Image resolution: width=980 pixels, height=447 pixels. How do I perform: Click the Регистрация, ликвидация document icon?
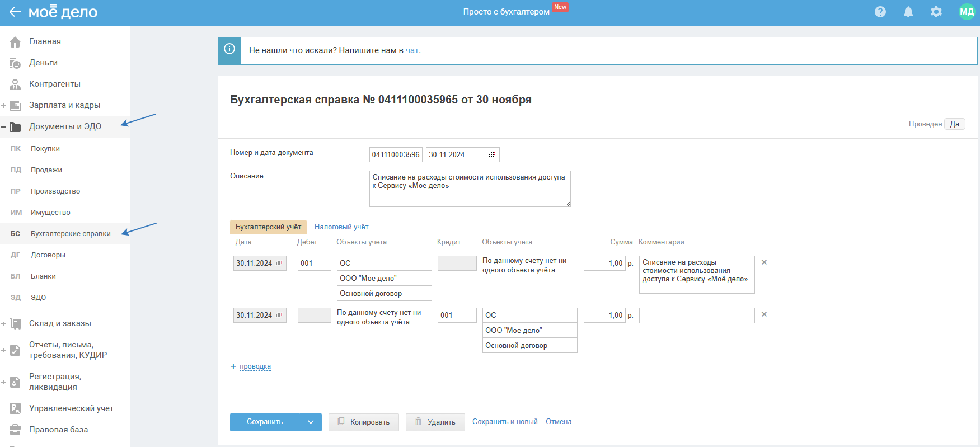click(15, 382)
